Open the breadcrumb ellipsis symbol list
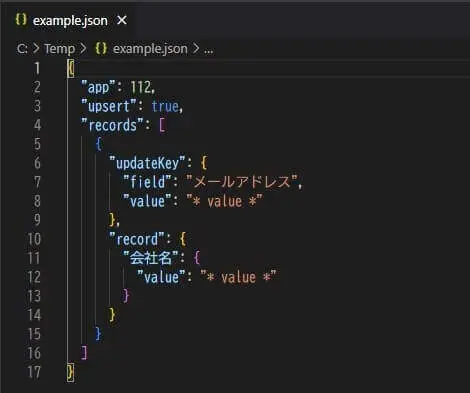 coord(209,51)
